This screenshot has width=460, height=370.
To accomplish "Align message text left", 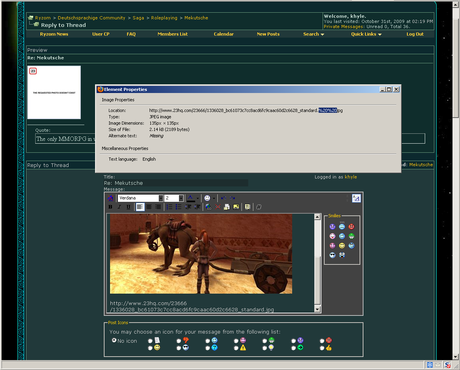I will [x=140, y=207].
